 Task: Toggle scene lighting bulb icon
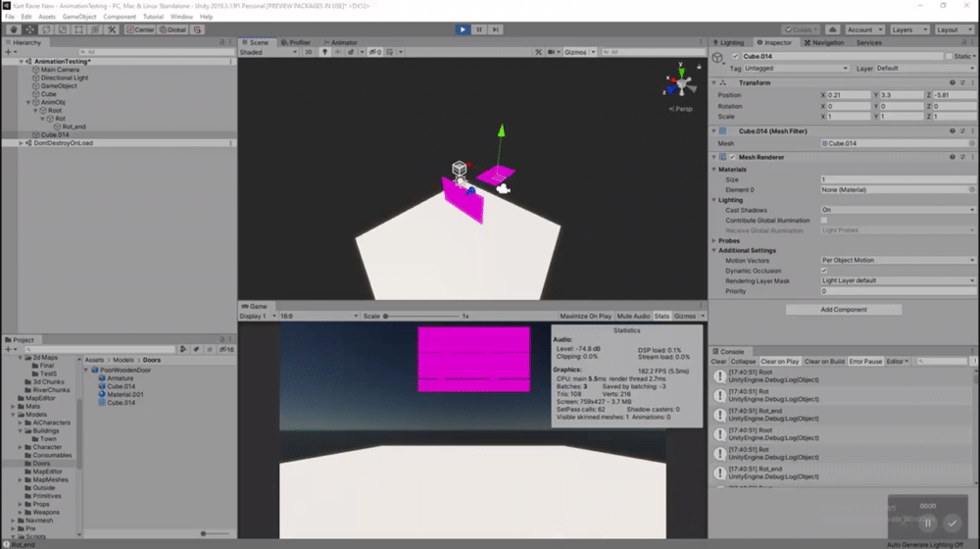324,52
